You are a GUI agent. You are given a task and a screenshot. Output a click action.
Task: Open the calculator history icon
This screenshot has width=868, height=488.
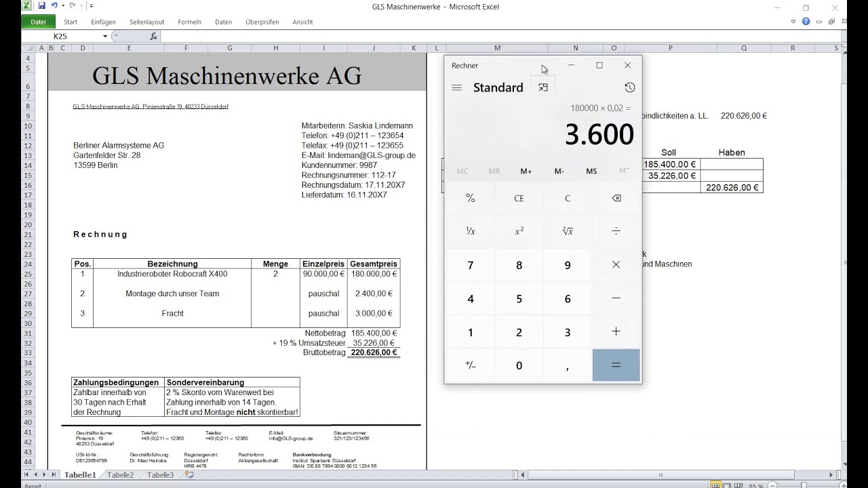point(630,87)
